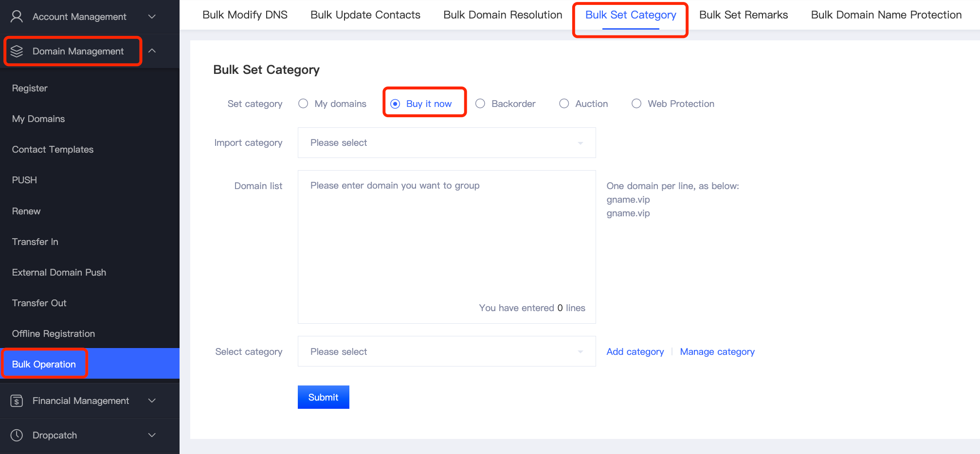This screenshot has width=980, height=454.
Task: Open the Select category dropdown
Action: pyautogui.click(x=446, y=351)
